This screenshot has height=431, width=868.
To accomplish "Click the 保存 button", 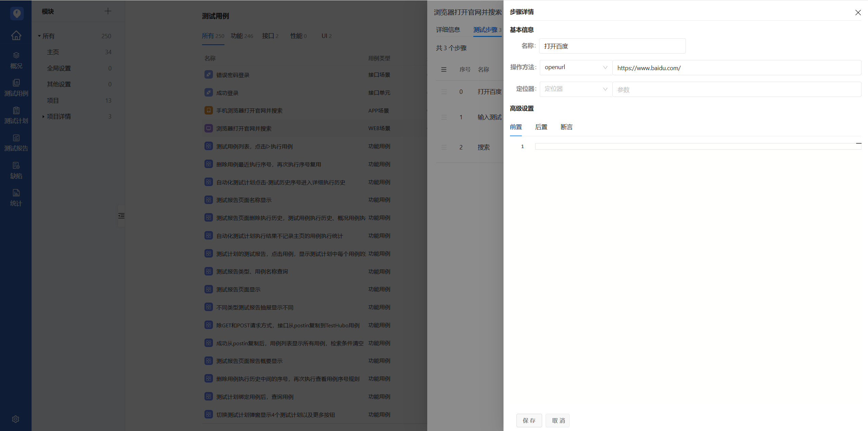I will coord(529,420).
